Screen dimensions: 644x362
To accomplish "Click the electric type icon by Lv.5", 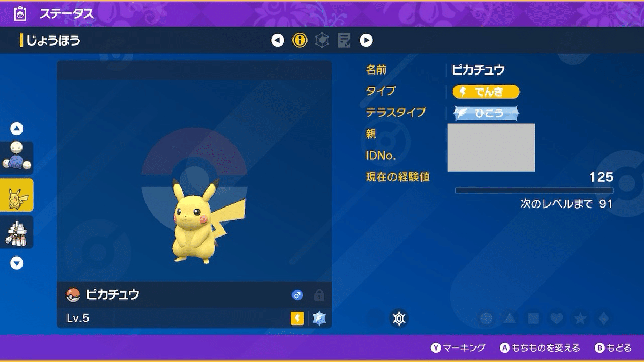I will [297, 319].
